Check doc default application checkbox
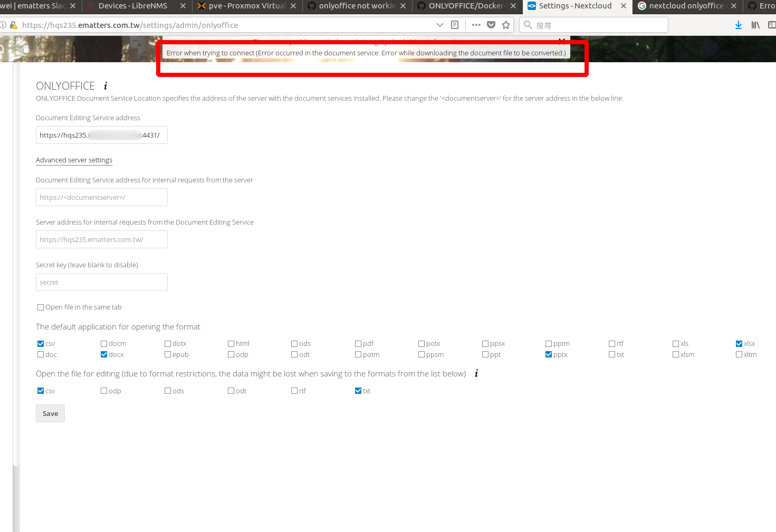Viewport: 776px width, 532px height. (x=41, y=355)
